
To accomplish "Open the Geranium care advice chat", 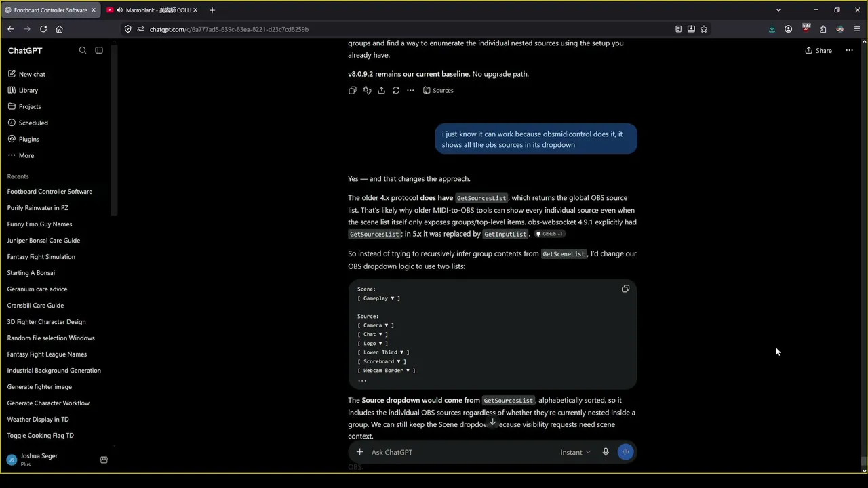I will (37, 289).
